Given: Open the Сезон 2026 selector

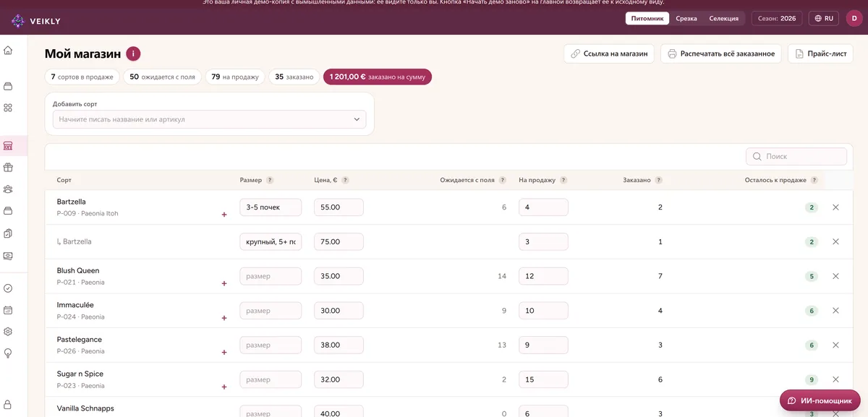Looking at the screenshot, I should (x=777, y=18).
